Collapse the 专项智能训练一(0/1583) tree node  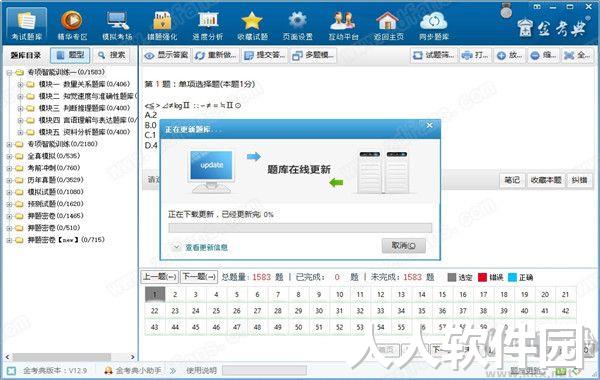(9, 72)
